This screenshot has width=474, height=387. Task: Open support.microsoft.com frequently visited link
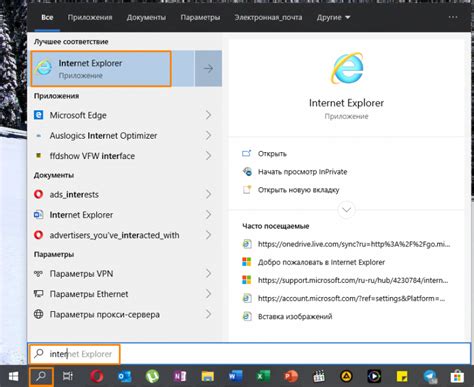[x=345, y=280]
